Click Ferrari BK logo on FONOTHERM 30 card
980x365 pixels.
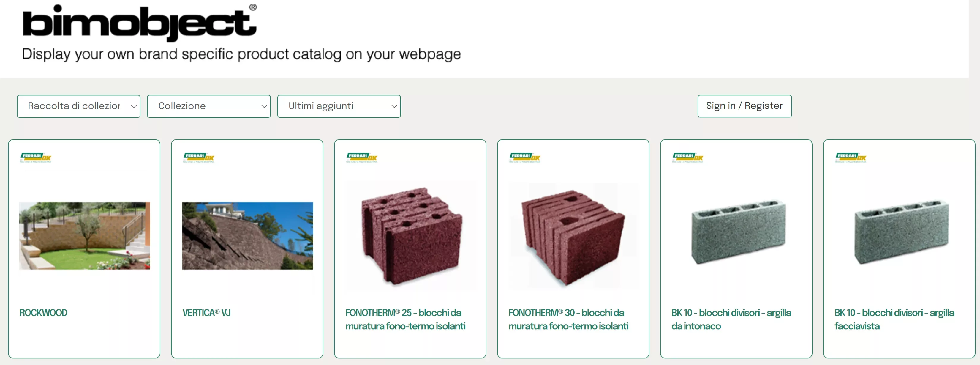(525, 158)
